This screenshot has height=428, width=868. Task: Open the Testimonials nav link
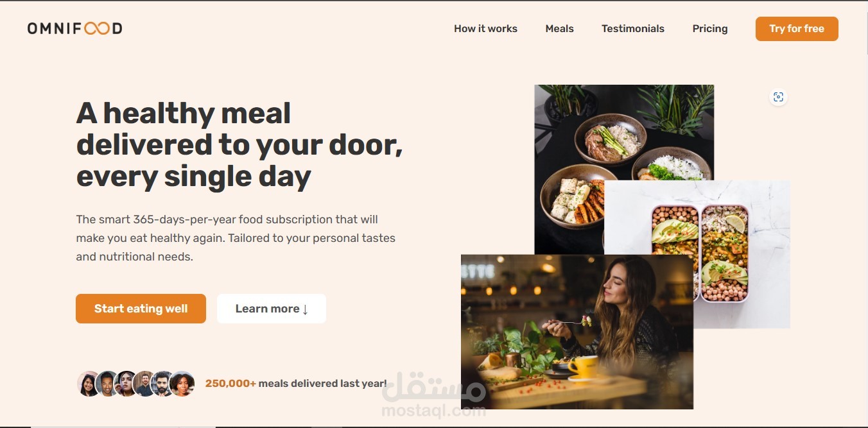(633, 29)
